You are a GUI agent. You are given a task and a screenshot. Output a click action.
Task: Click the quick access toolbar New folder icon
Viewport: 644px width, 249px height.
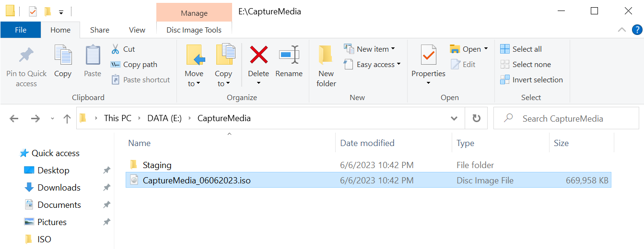47,11
